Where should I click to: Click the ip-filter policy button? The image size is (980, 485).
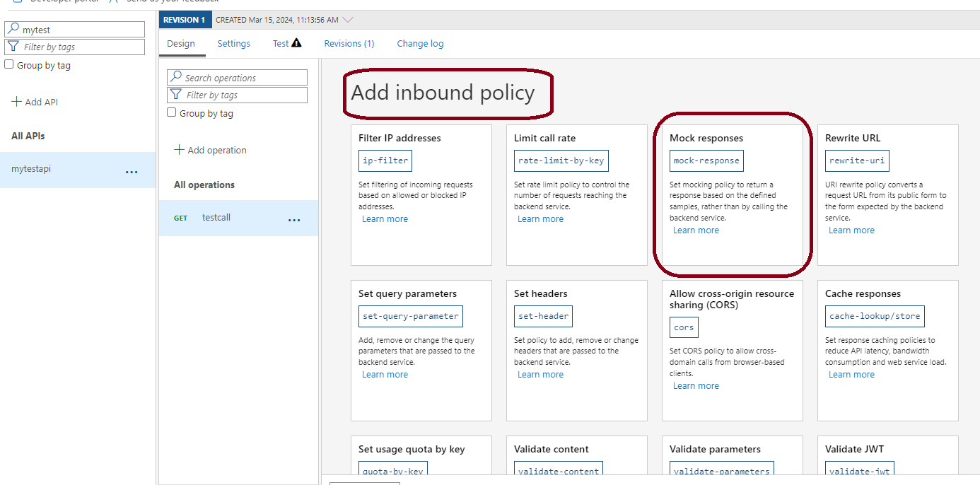coord(385,160)
